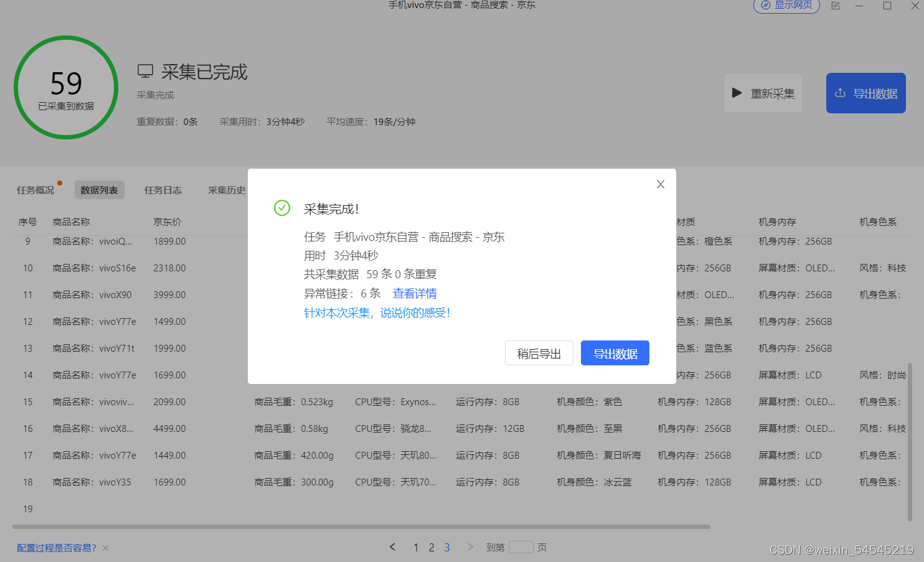Select page 3 in pagination
The height and width of the screenshot is (562, 924).
pos(447,548)
